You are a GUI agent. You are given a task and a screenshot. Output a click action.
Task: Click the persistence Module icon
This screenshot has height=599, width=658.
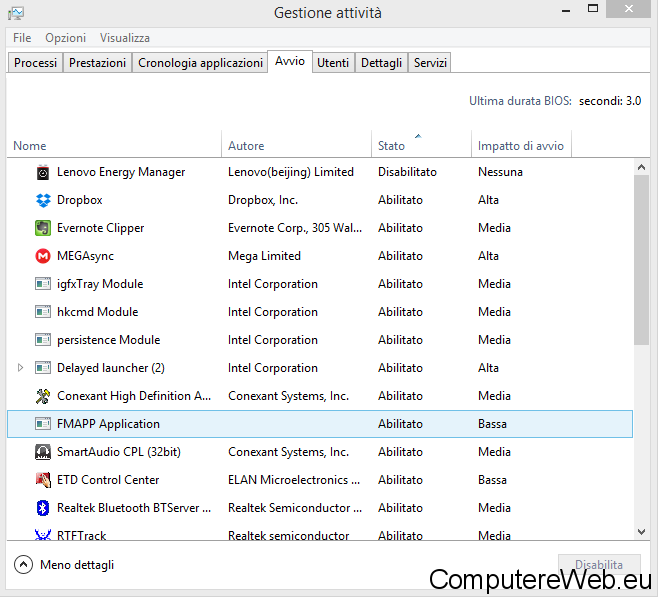(x=43, y=340)
